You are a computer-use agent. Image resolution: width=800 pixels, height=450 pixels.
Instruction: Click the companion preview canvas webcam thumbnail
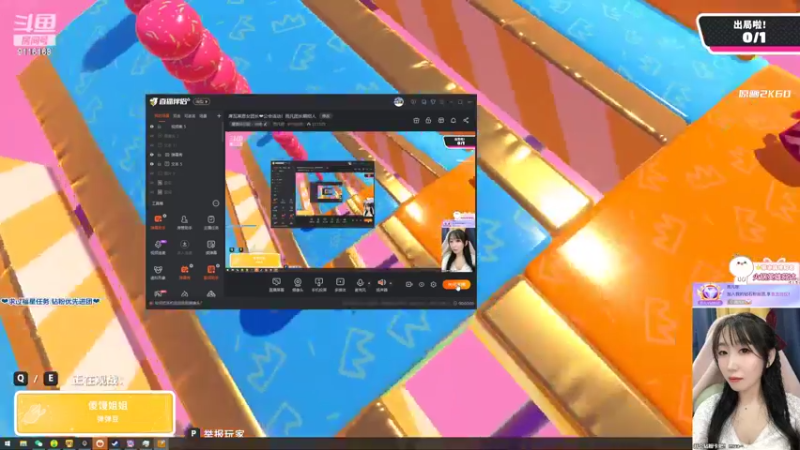click(458, 248)
